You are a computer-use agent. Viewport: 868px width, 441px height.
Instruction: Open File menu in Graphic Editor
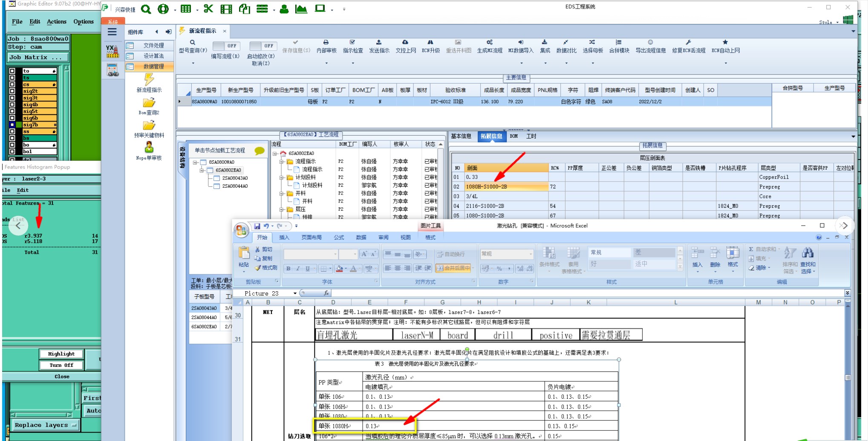click(x=17, y=22)
